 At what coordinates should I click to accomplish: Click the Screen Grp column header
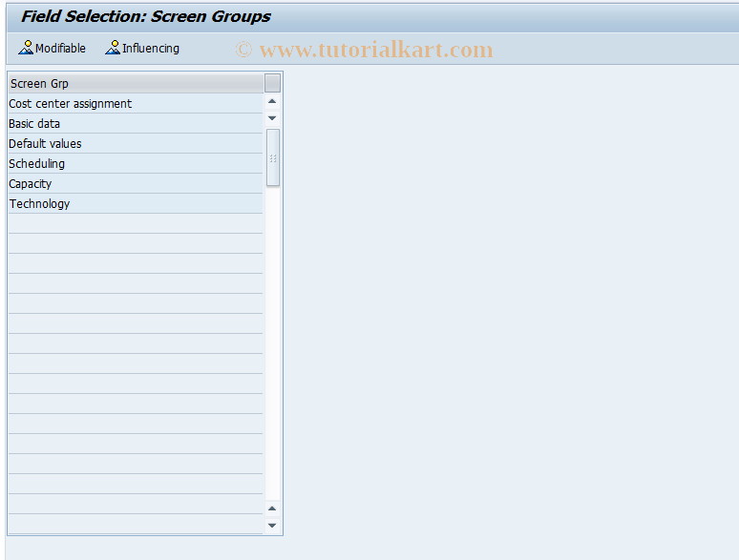coord(136,83)
